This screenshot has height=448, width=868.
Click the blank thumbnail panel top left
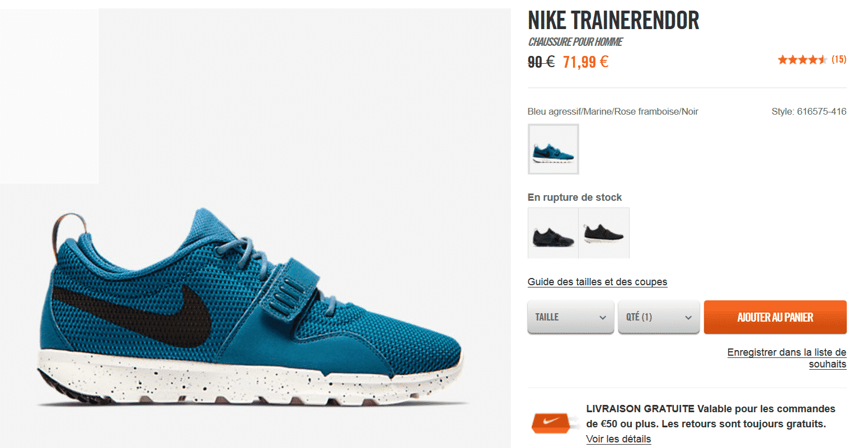tap(49, 96)
